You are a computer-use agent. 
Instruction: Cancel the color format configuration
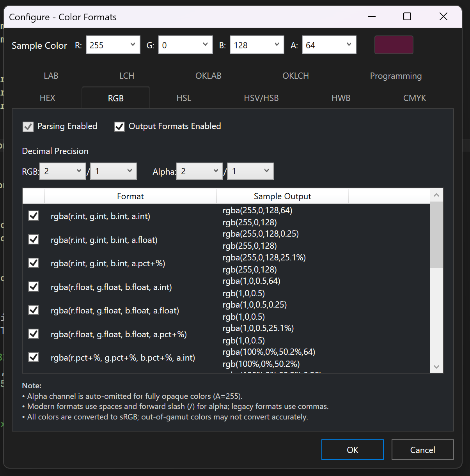click(x=422, y=449)
